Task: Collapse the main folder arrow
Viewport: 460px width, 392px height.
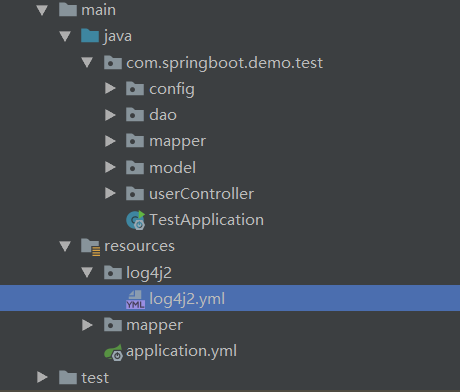Action: click(42, 10)
